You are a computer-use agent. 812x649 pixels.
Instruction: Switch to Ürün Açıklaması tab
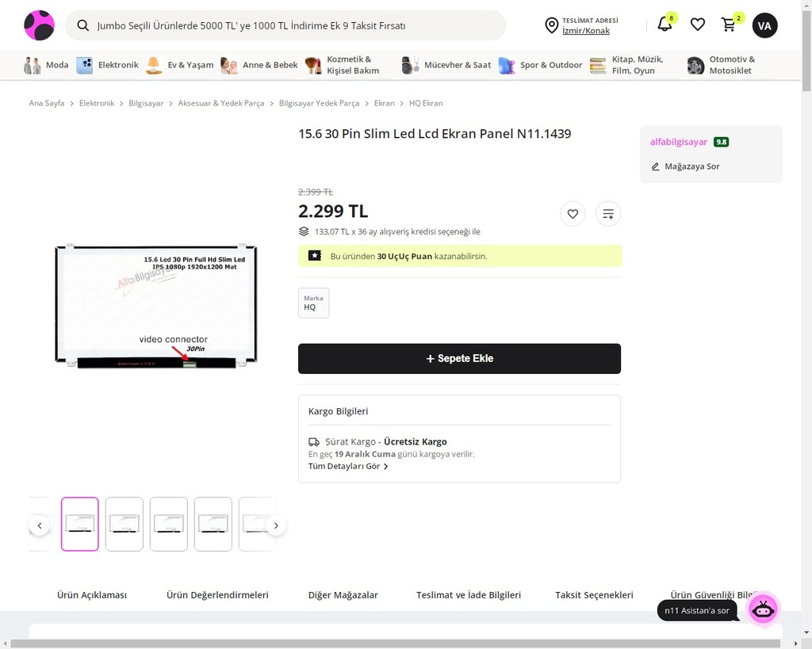coord(92,595)
